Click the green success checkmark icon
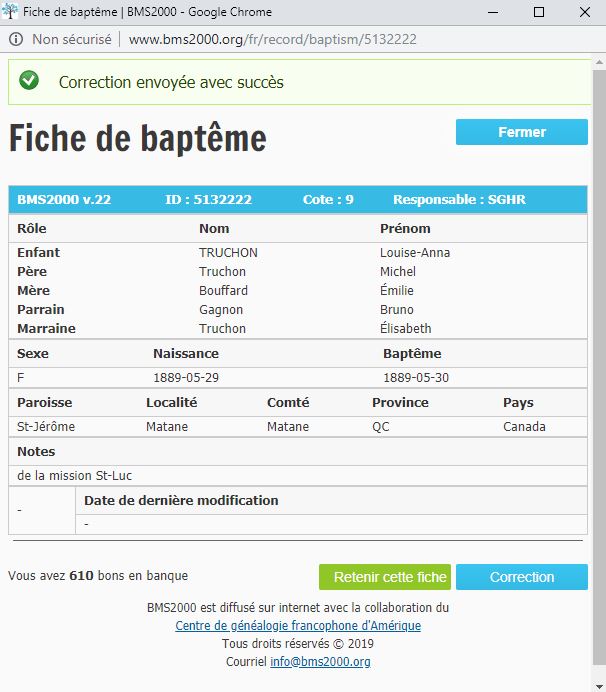The image size is (606, 692). (29, 80)
